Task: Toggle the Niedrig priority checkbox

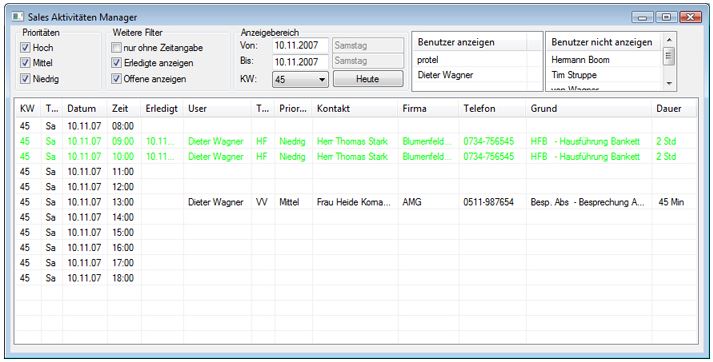Action: point(25,79)
